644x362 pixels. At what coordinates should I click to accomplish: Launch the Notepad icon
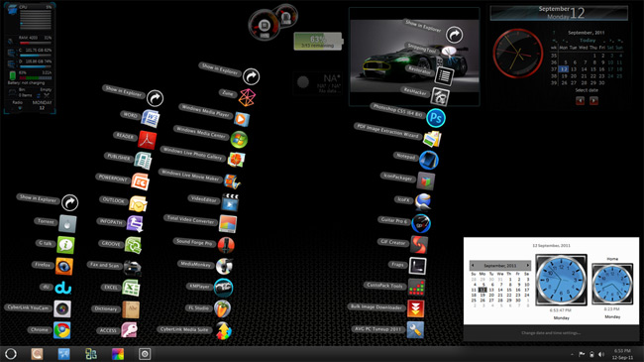point(429,160)
